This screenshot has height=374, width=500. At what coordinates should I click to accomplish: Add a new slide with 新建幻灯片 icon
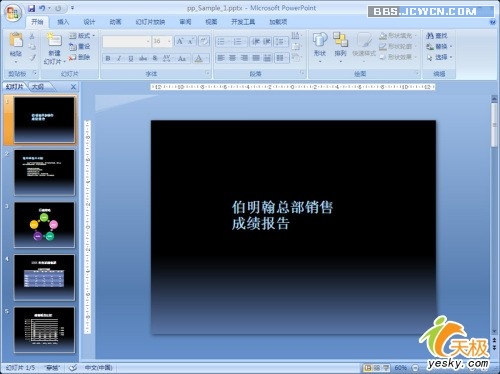(54, 40)
